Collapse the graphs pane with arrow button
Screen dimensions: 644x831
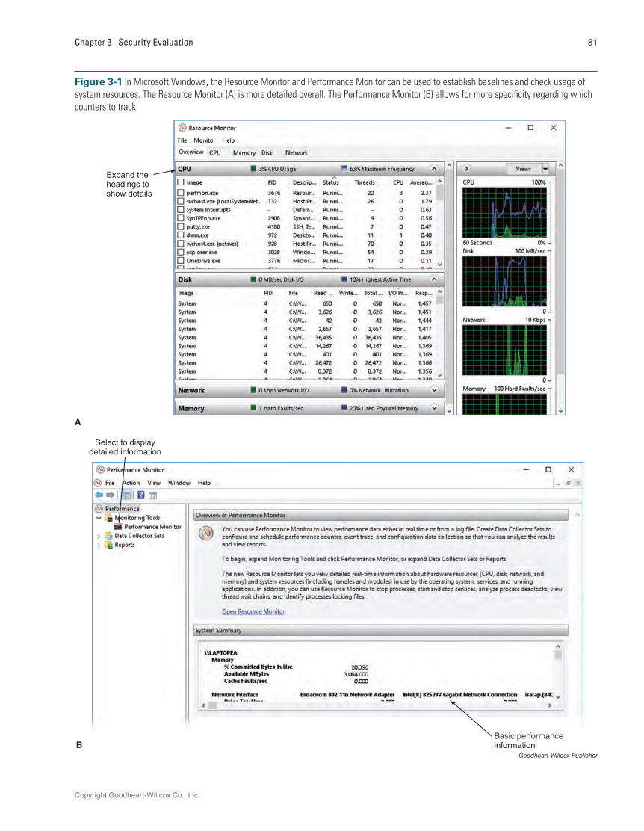(x=467, y=169)
